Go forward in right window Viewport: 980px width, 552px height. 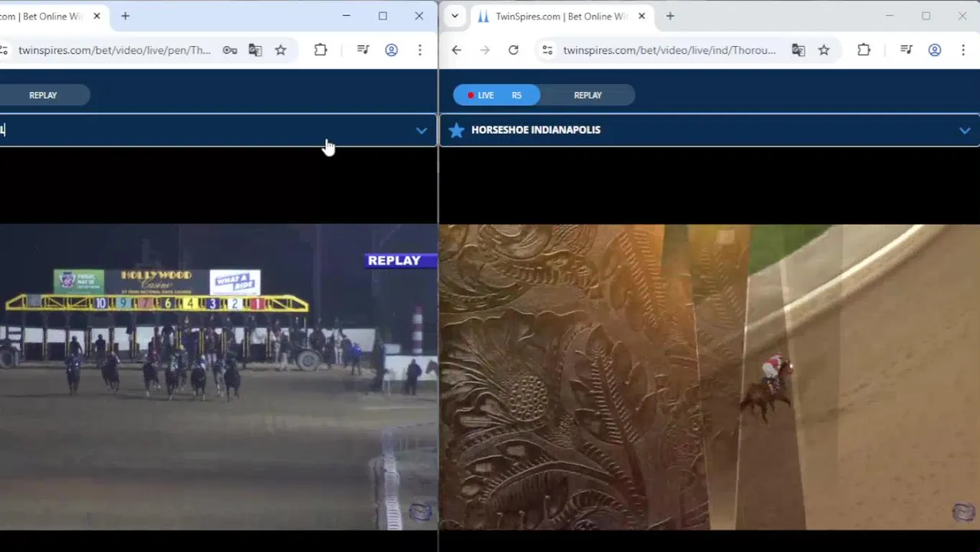(485, 50)
